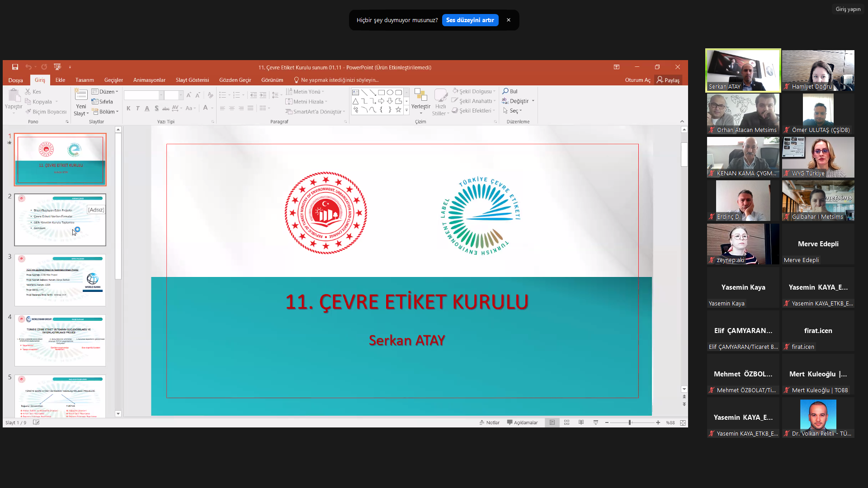Screen dimensions: 868x488
Task: Collapse the ribbon with the chevron arrow
Action: pos(682,121)
